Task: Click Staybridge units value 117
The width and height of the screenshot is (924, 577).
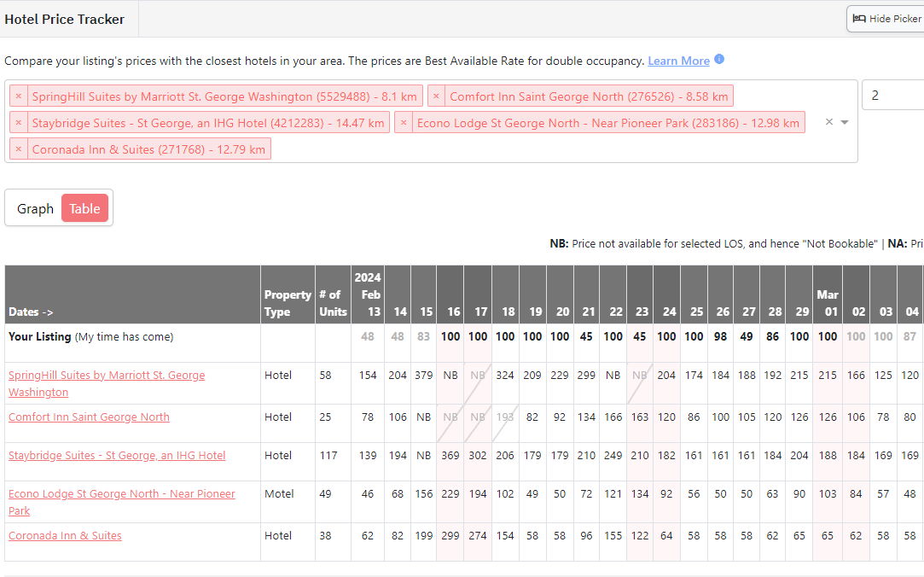Action: [x=328, y=456]
